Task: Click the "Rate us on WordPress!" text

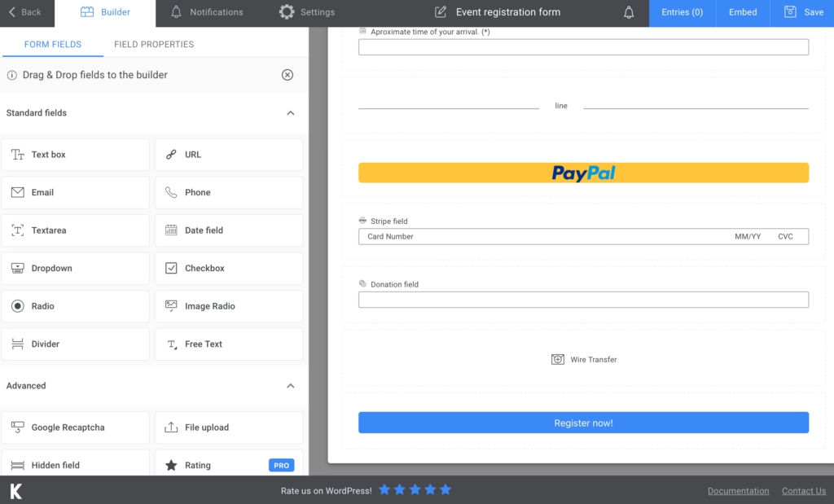Action: tap(326, 491)
